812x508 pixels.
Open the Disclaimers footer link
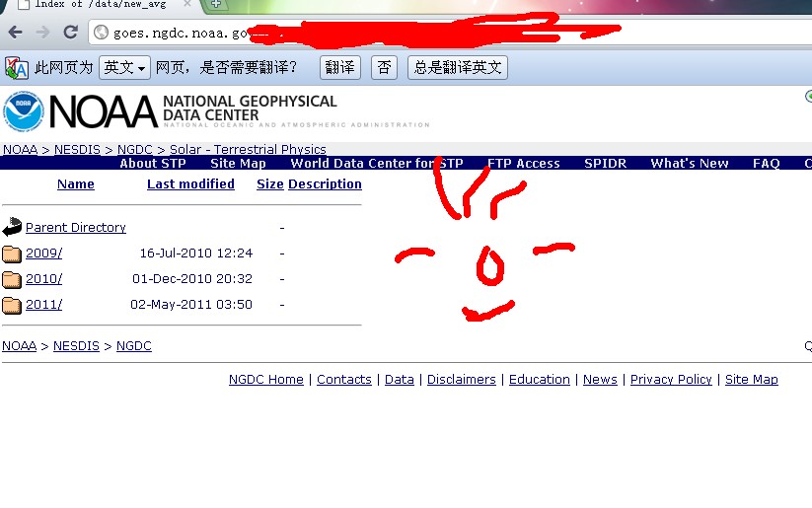[x=462, y=380]
